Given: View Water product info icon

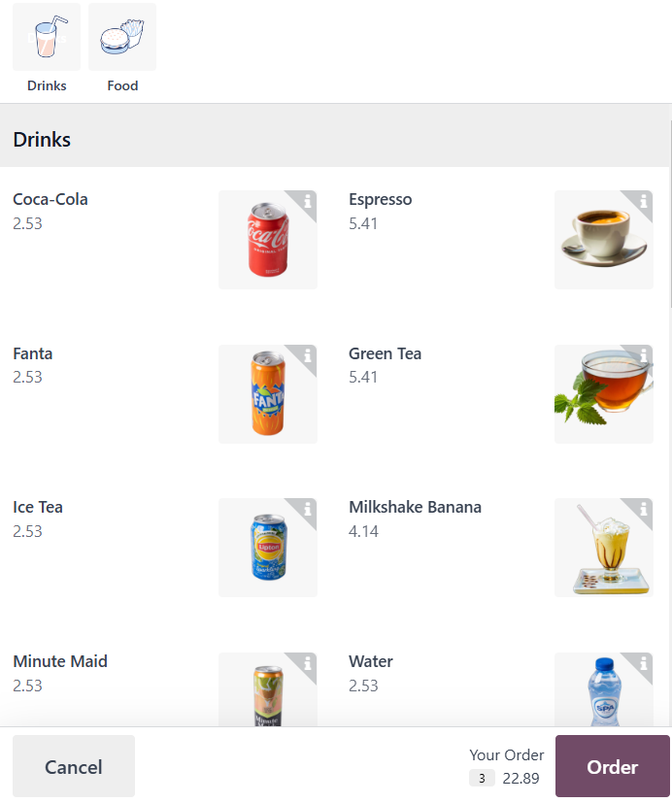Looking at the screenshot, I should coord(643,663).
